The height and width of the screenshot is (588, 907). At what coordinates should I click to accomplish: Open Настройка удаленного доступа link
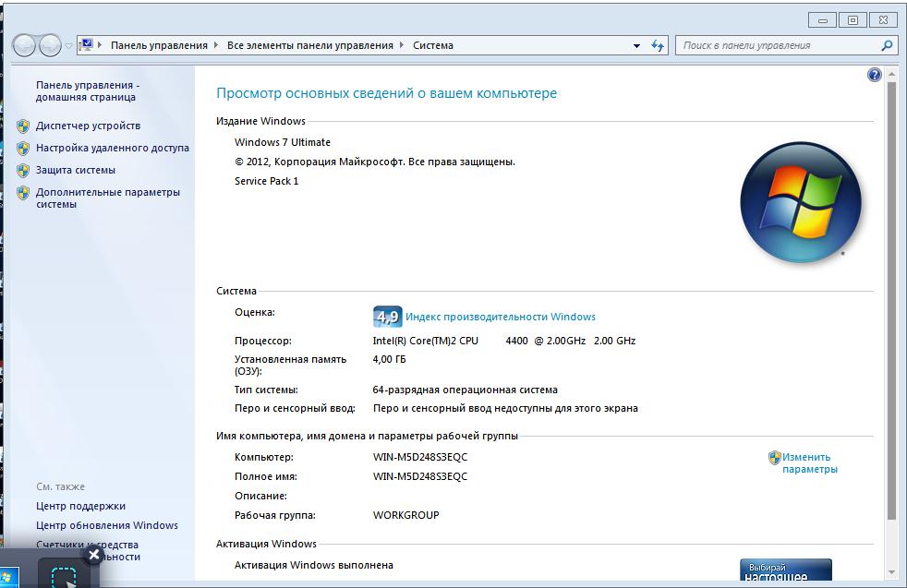click(112, 148)
